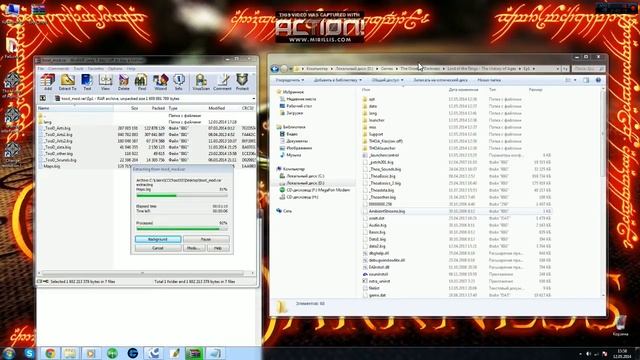Click the Explorer Back navigation button
This screenshot has height=360, width=640.
pos(275,69)
